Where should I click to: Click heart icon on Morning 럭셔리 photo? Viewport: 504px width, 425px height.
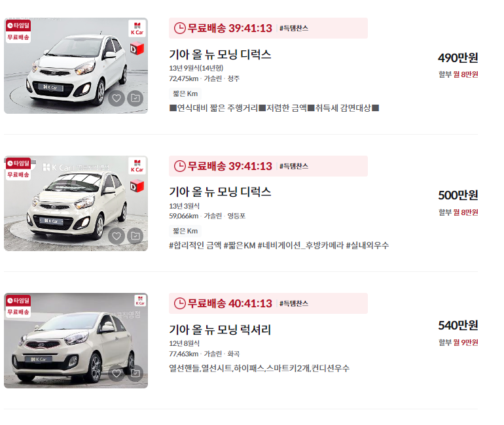[x=117, y=373]
